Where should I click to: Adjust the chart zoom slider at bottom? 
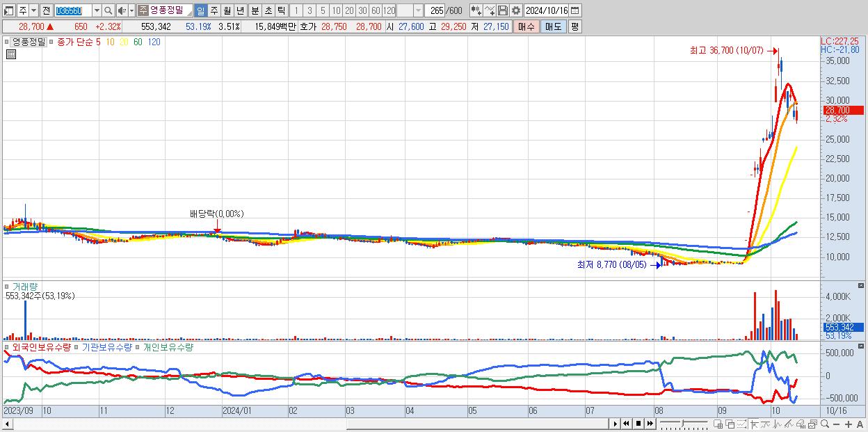coord(683,424)
